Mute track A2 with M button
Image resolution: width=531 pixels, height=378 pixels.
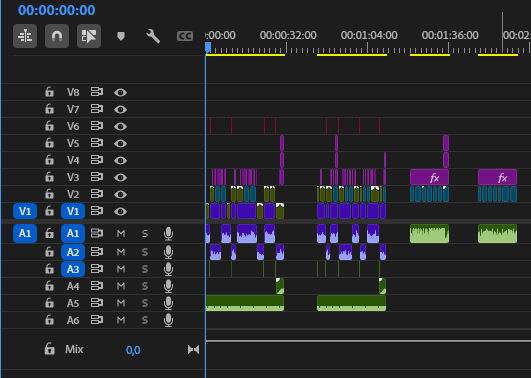click(x=121, y=252)
